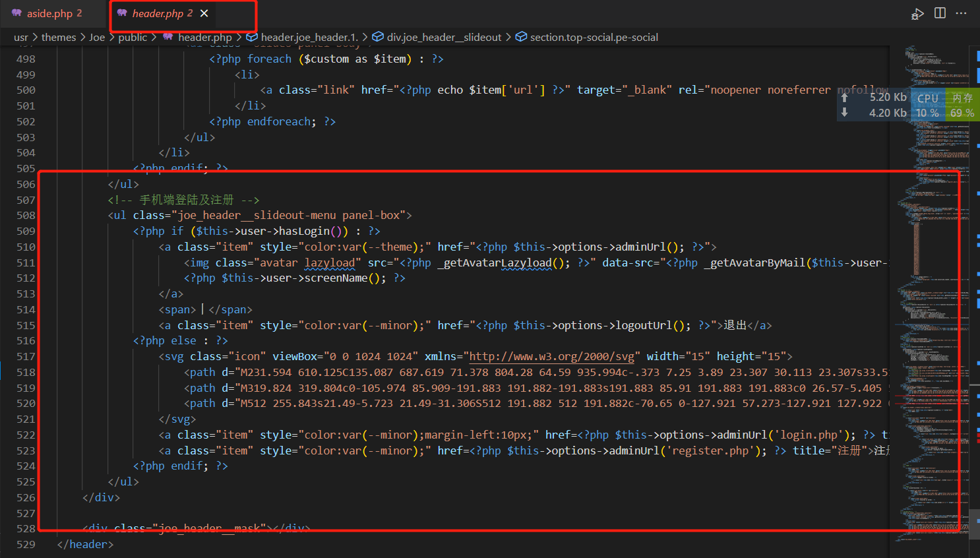980x558 pixels.
Task: Click the 内存 memory usage widget
Action: click(x=962, y=106)
